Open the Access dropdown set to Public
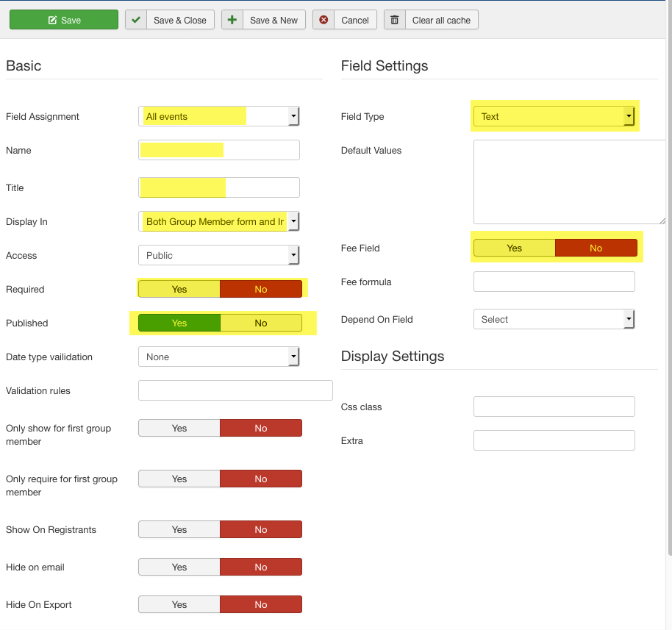The width and height of the screenshot is (672, 630). (x=218, y=255)
